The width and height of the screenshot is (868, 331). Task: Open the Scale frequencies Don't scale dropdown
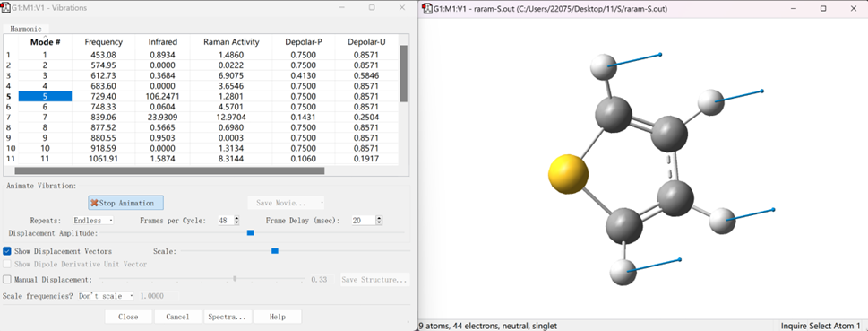point(106,296)
